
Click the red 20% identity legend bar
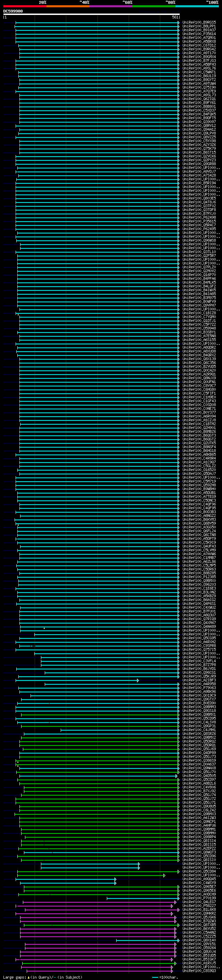pos(25,6)
